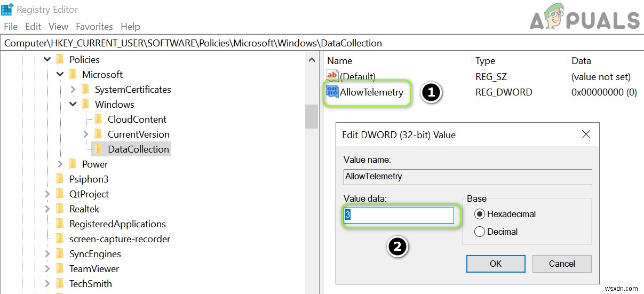
Task: Click the (value not set) data cell
Action: point(601,77)
